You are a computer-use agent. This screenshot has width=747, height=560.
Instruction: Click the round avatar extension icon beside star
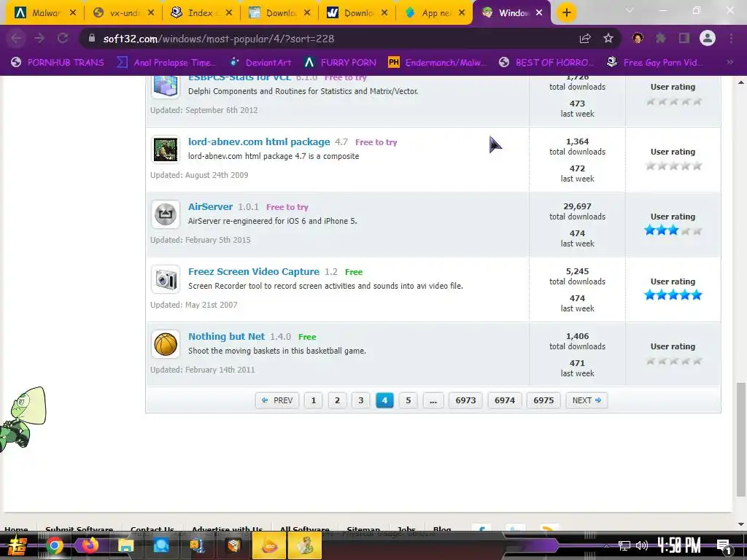tap(638, 38)
